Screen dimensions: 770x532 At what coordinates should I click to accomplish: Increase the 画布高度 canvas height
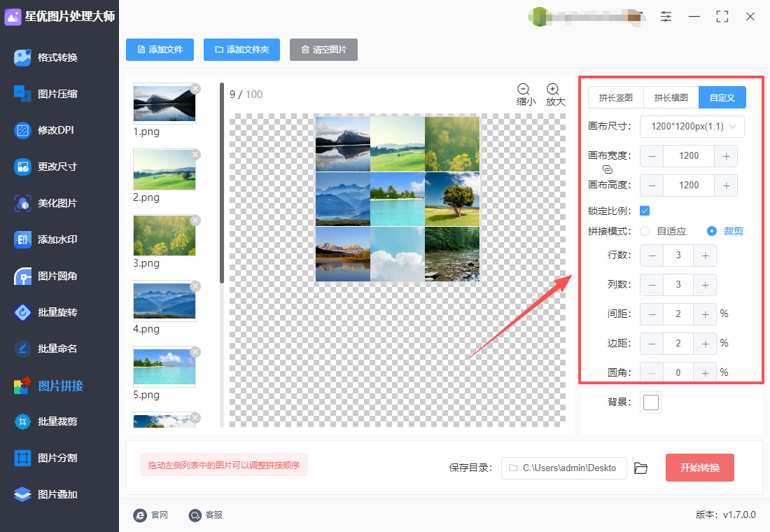pyautogui.click(x=727, y=185)
